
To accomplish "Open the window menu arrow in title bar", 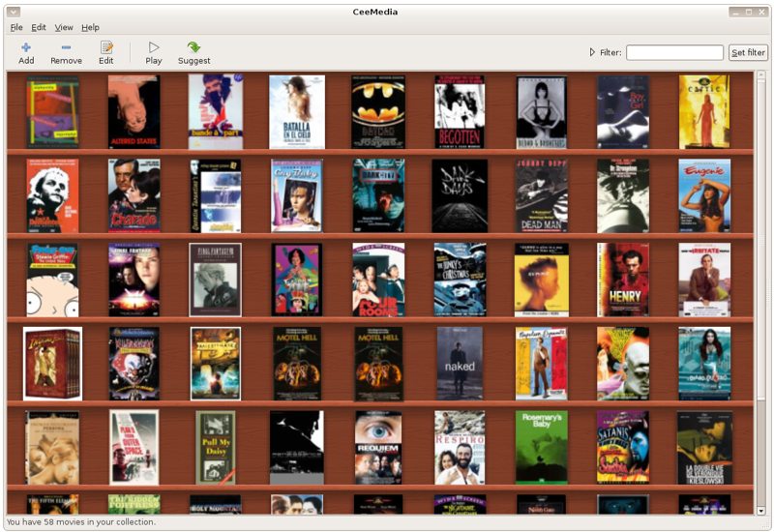I will coord(13,12).
